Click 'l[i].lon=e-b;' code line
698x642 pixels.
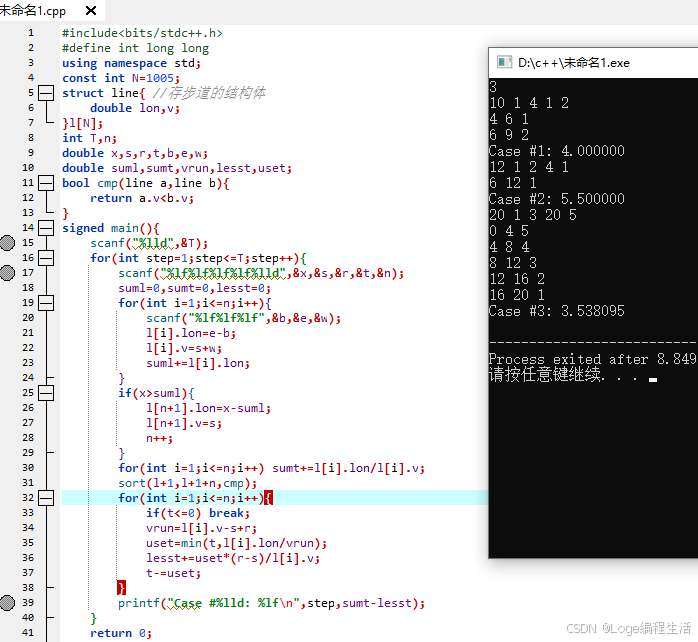tap(191, 333)
